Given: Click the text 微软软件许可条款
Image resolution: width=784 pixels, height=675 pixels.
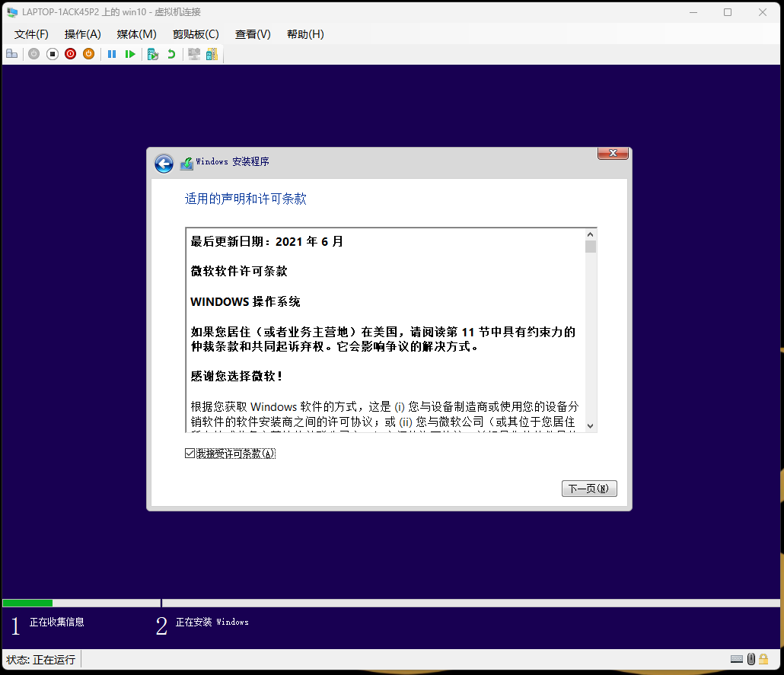Looking at the screenshot, I should [239, 271].
